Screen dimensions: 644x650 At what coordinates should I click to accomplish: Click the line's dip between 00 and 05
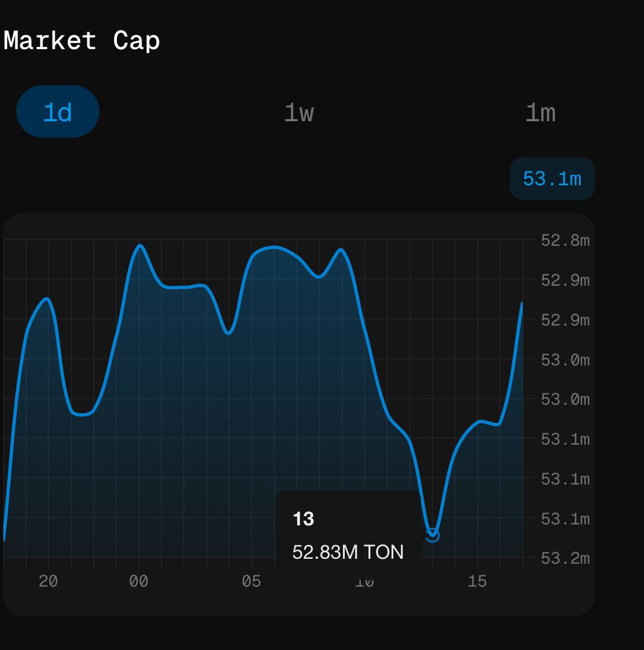click(x=229, y=333)
